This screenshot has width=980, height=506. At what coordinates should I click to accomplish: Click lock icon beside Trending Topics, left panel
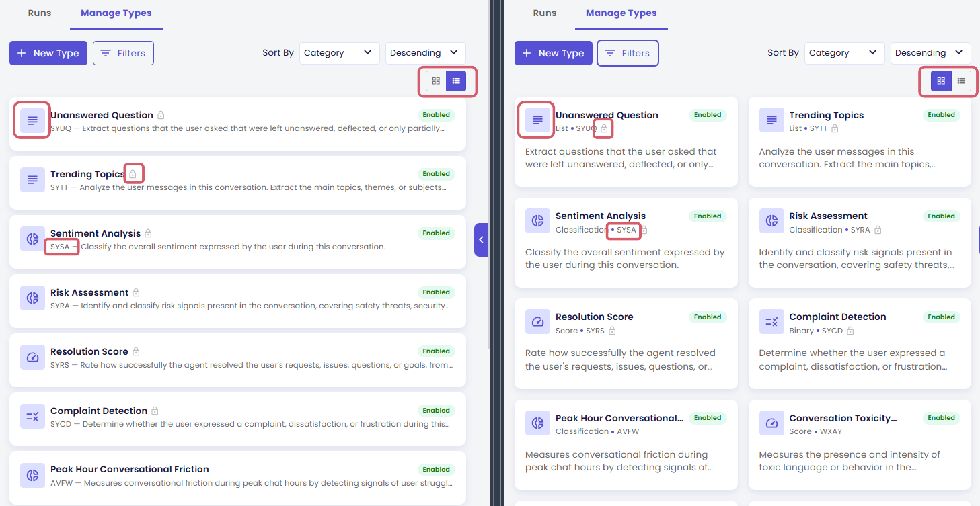133,175
